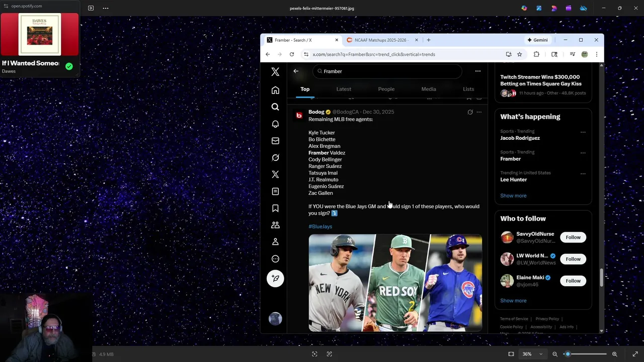The width and height of the screenshot is (644, 362).
Task: Open Bookmarks icon in X sidebar
Action: [x=275, y=208]
